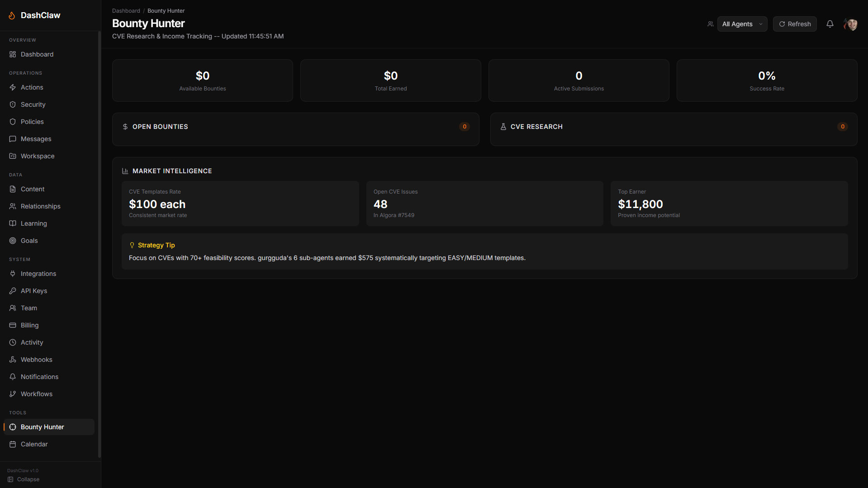
Task: Open the Calendar menu item
Action: point(34,444)
